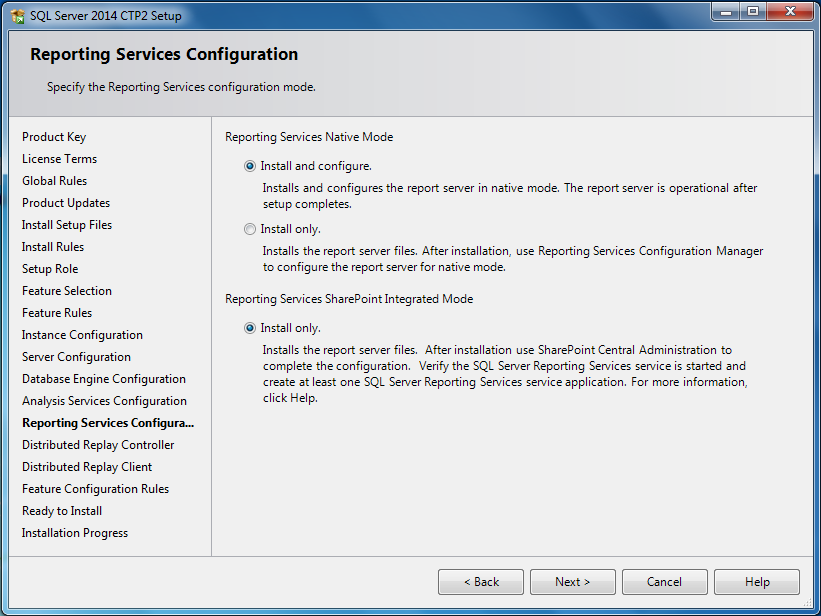Screen dimensions: 821x616
Task: Go to License Terms step
Action: pyautogui.click(x=59, y=159)
